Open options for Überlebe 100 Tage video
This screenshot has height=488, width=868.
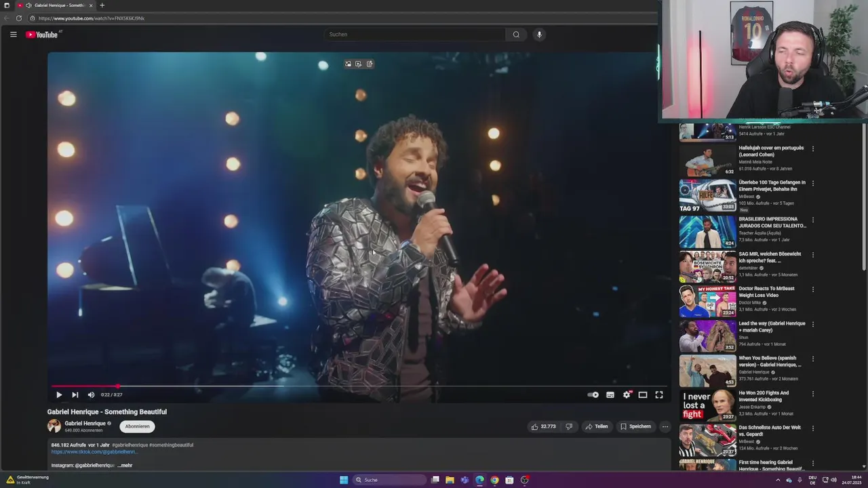tap(813, 183)
